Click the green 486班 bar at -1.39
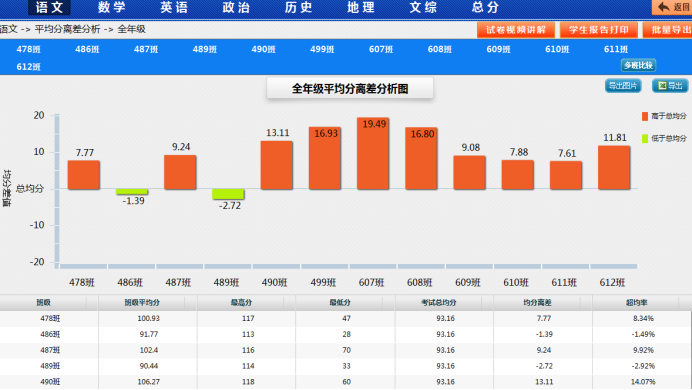 132,191
